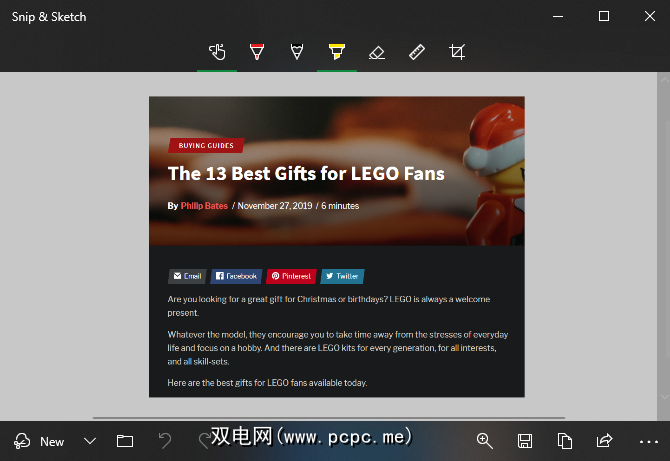670x461 pixels.
Task: Maximize the Snip & Sketch window
Action: tap(604, 16)
